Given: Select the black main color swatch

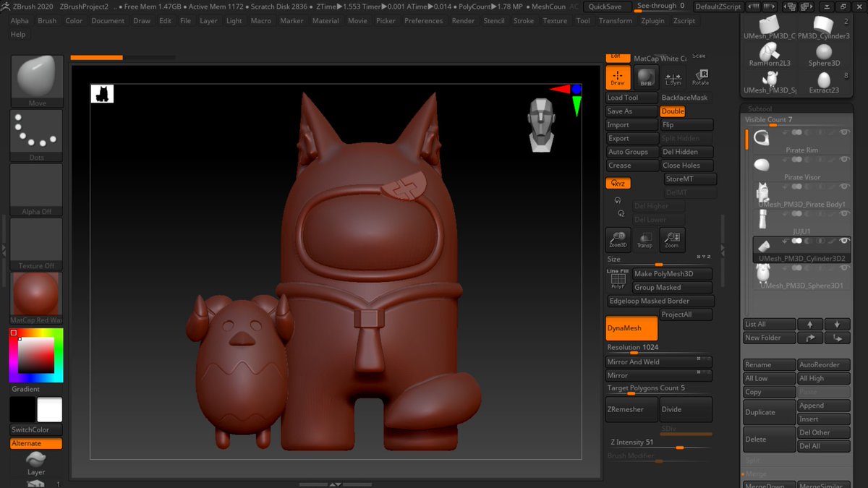Looking at the screenshot, I should tap(22, 411).
